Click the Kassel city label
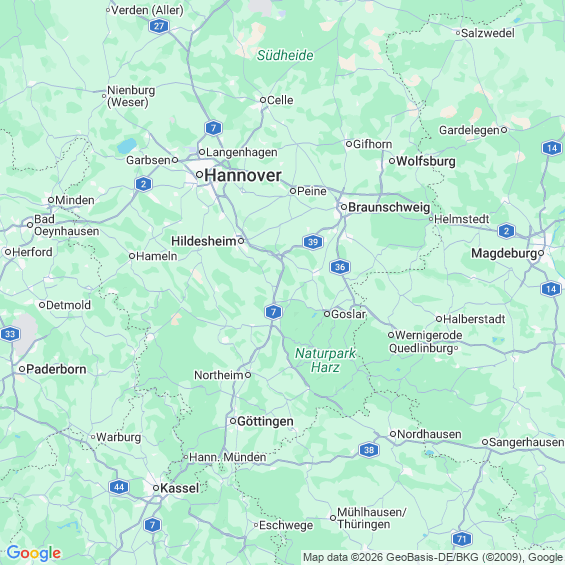The width and height of the screenshot is (565, 565). pos(179,488)
